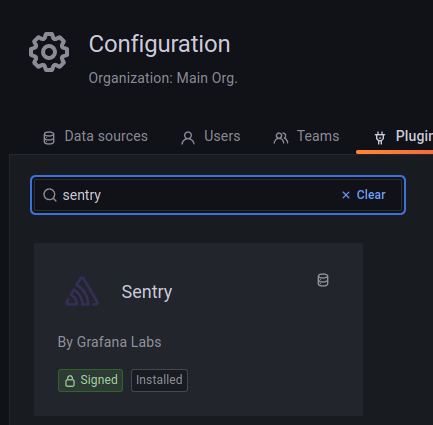This screenshot has width=433, height=425.
Task: Click the group icon beside Teams
Action: (x=281, y=138)
